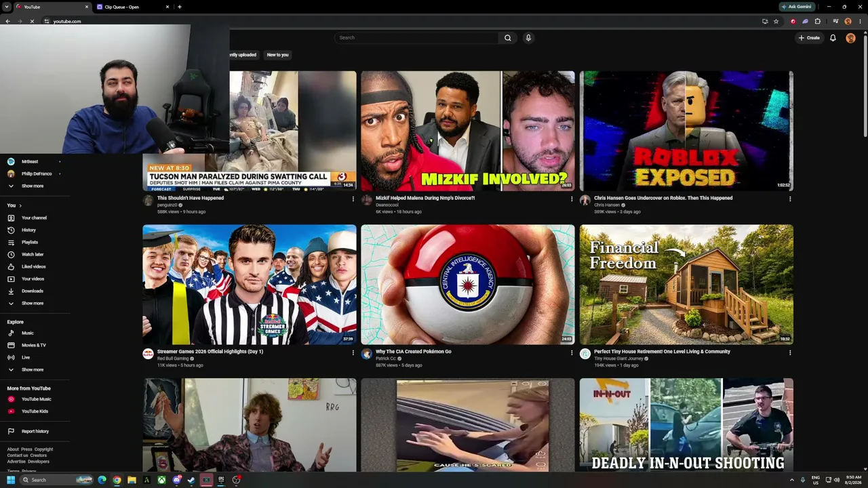Open the penguinz0 channel link
868x488 pixels.
click(x=167, y=205)
